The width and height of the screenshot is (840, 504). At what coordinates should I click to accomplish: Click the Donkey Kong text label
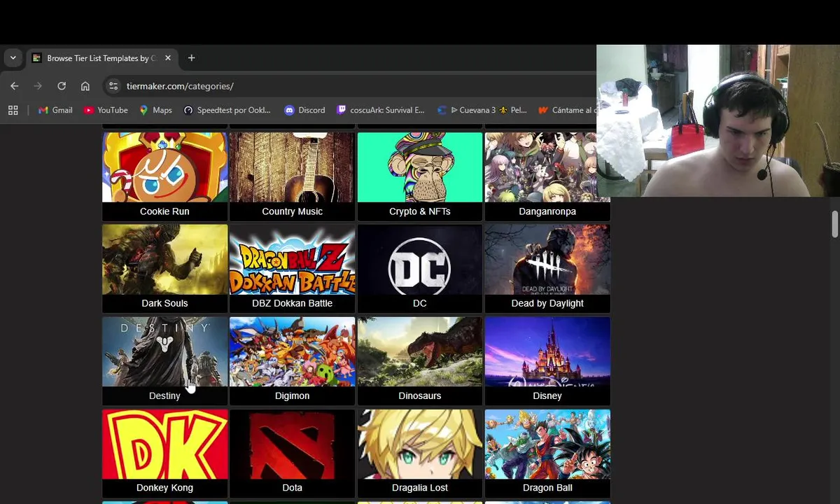(164, 488)
